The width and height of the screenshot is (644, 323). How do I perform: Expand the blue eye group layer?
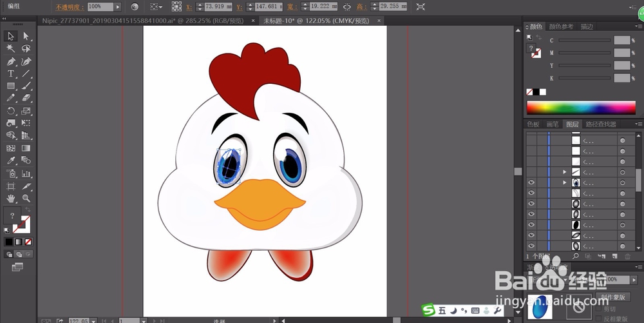tap(565, 182)
